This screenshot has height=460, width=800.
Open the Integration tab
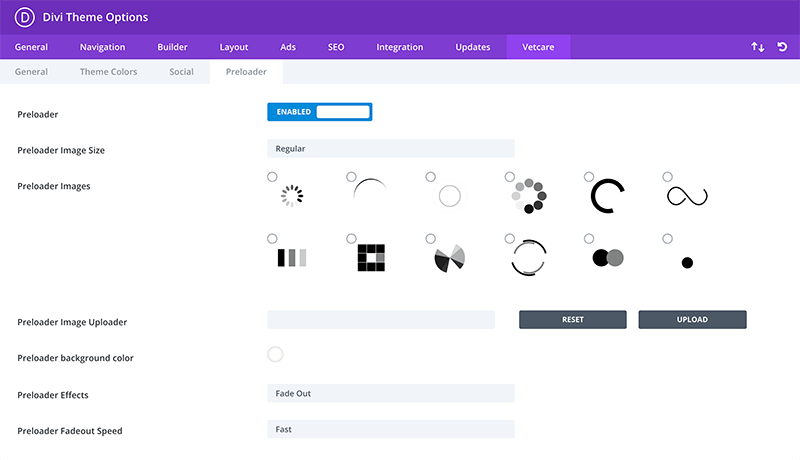399,47
